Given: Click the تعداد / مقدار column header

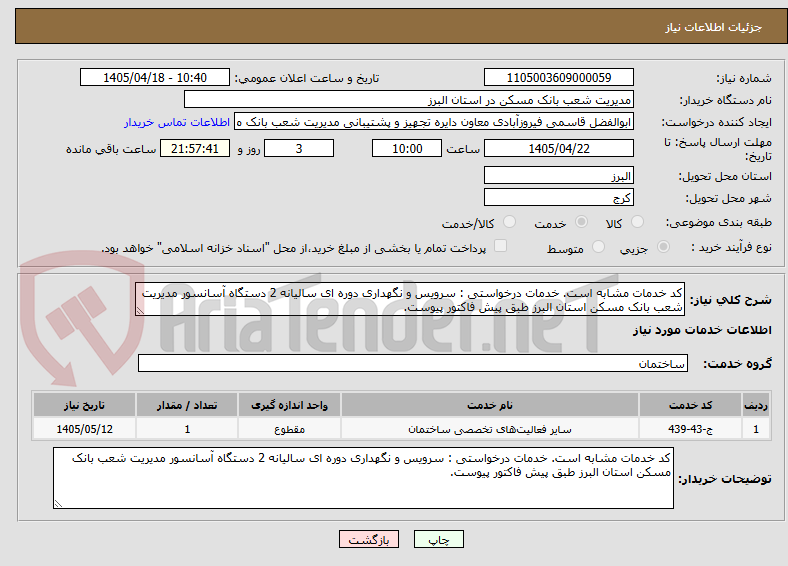Looking at the screenshot, I should (187, 405).
